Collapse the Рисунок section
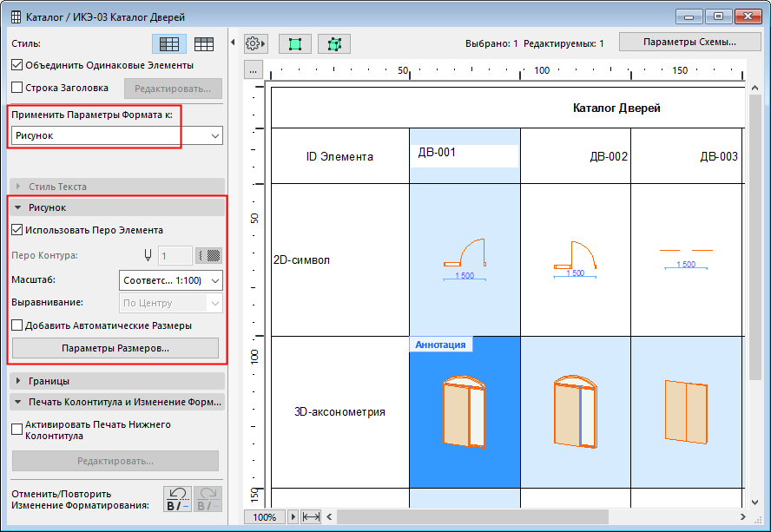This screenshot has width=771, height=532. pyautogui.click(x=117, y=207)
